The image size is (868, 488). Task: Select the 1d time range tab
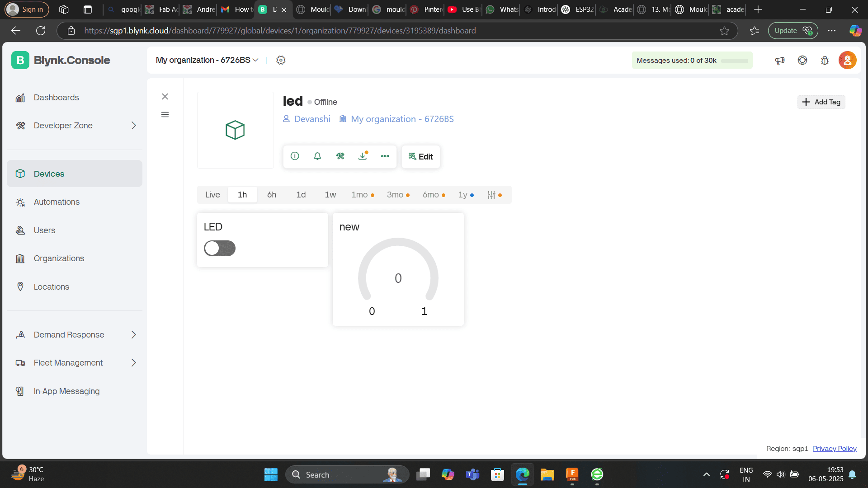pyautogui.click(x=301, y=195)
